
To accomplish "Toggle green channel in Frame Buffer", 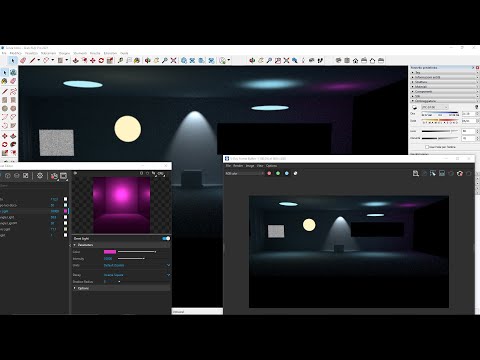I will pyautogui.click(x=278, y=173).
